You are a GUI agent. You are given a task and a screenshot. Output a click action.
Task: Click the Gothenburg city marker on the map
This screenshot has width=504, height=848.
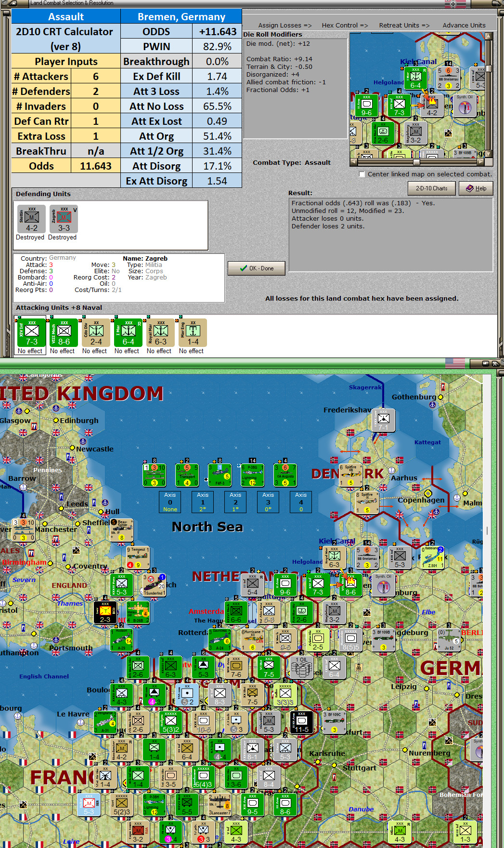(440, 397)
